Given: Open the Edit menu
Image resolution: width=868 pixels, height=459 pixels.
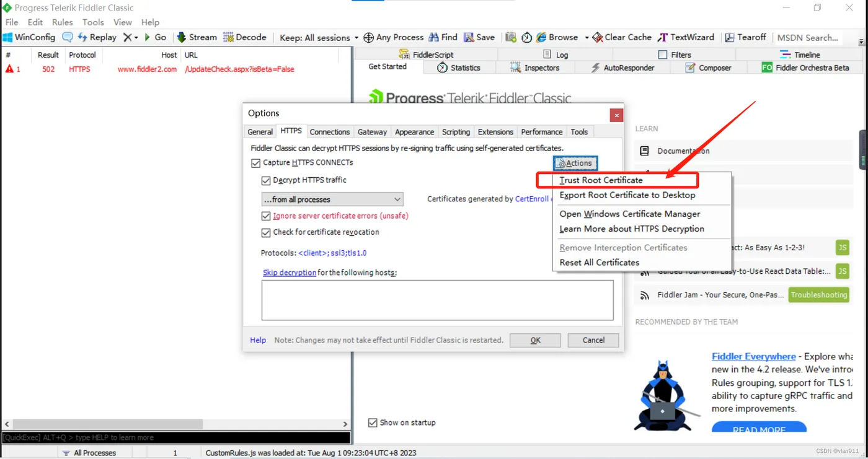Looking at the screenshot, I should [x=35, y=22].
